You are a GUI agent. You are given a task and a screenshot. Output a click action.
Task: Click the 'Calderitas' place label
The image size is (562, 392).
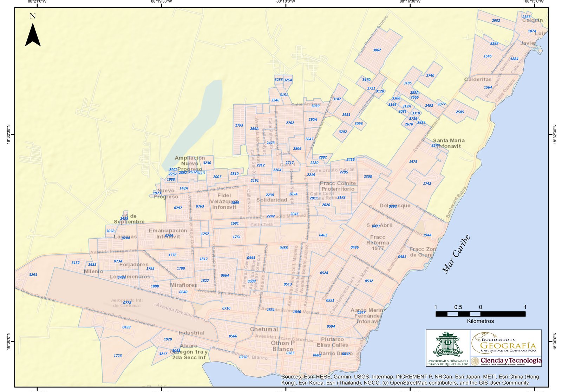tap(478, 79)
